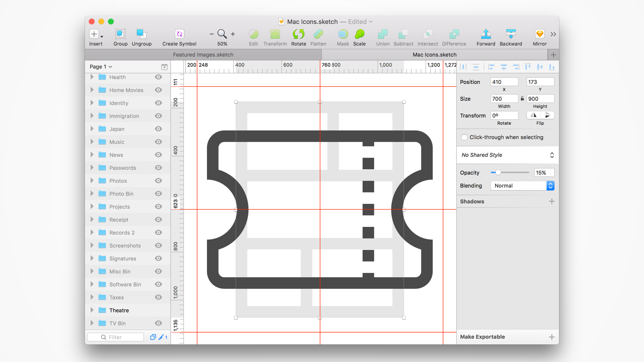Enable Click-through when selecting checkbox
Screen dimensions: 644x362
464,137
